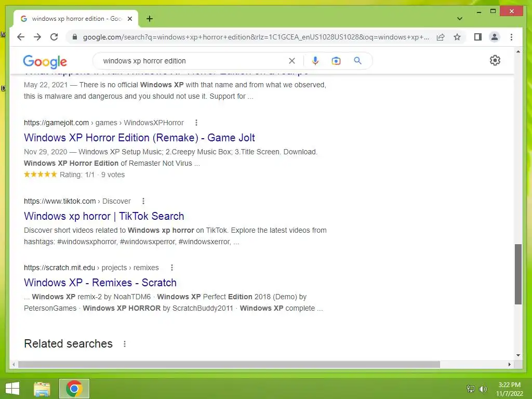532x399 pixels.
Task: Click scroll left arrow on horizontal scrollbar
Action: 14,364
